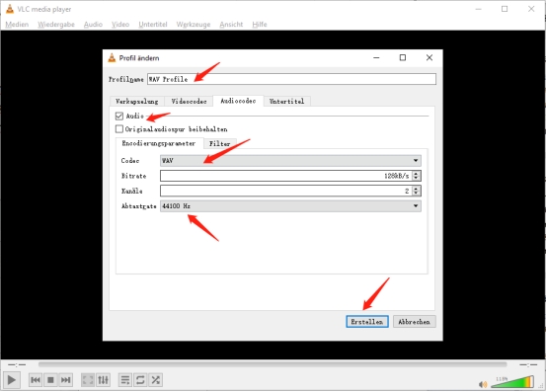Click the playback seek bar
546x392 pixels.
click(273, 364)
